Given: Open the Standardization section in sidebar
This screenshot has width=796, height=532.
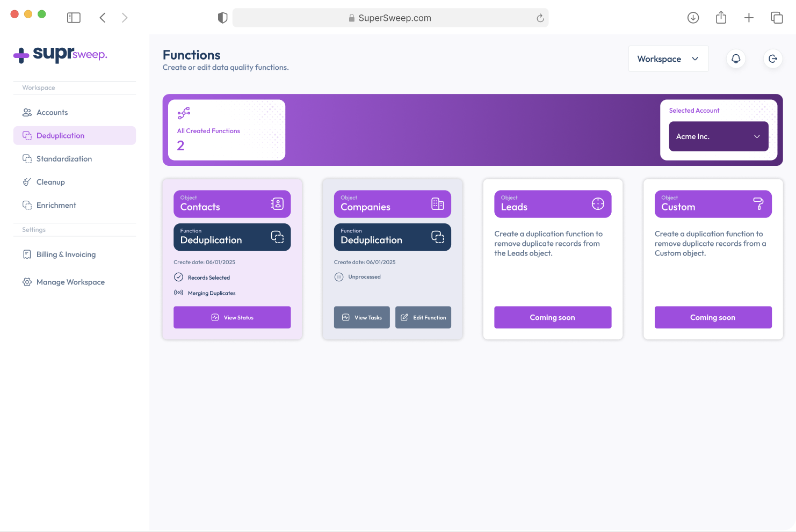Looking at the screenshot, I should pos(64,159).
